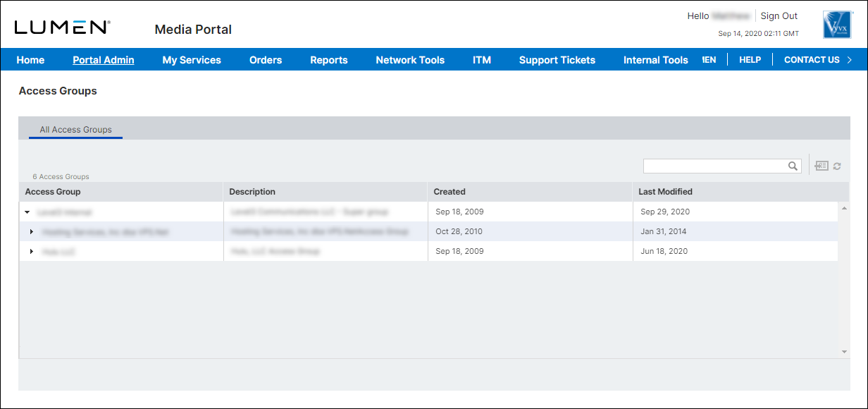Sort by Created column header

(530, 192)
